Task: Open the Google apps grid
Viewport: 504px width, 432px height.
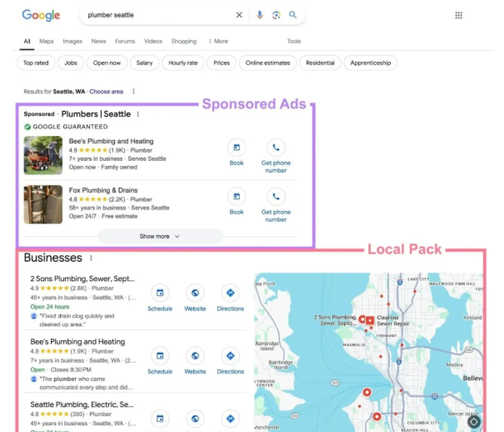Action: (458, 15)
